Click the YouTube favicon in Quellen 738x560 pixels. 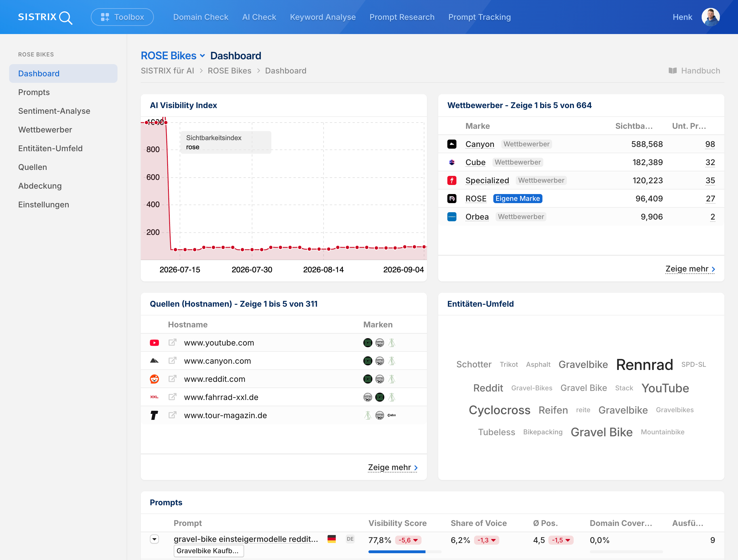tap(154, 343)
